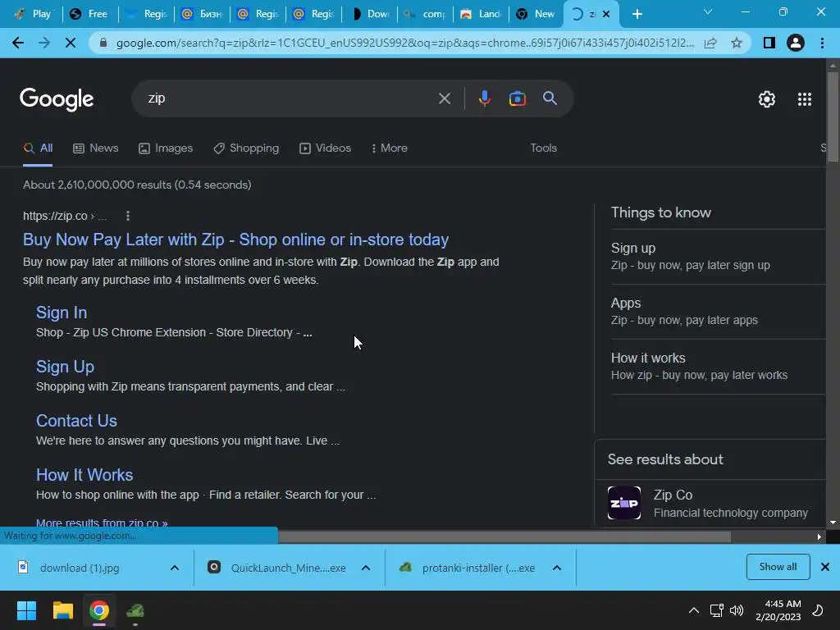Show hidden system tray icons
This screenshot has width=840, height=630.
coord(694,610)
